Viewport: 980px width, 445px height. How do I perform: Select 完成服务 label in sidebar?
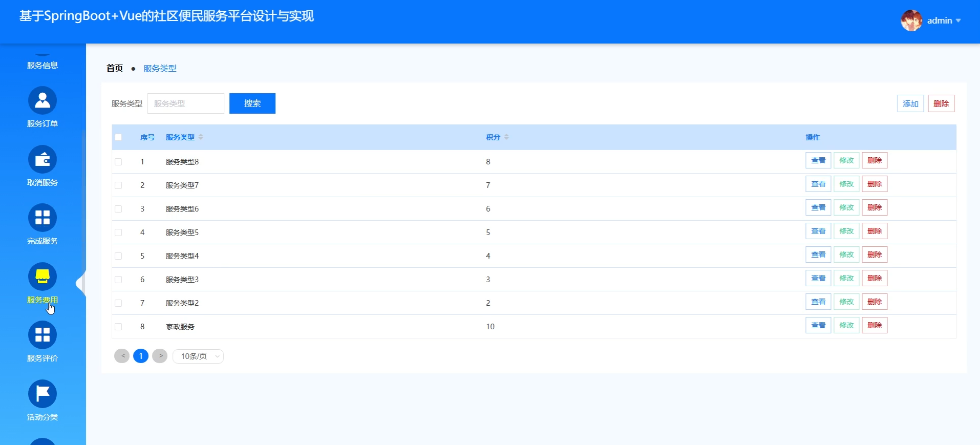tap(42, 241)
